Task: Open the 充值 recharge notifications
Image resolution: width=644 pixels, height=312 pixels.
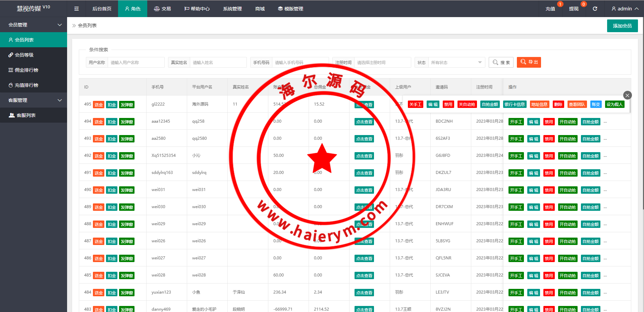Action: coord(550,9)
